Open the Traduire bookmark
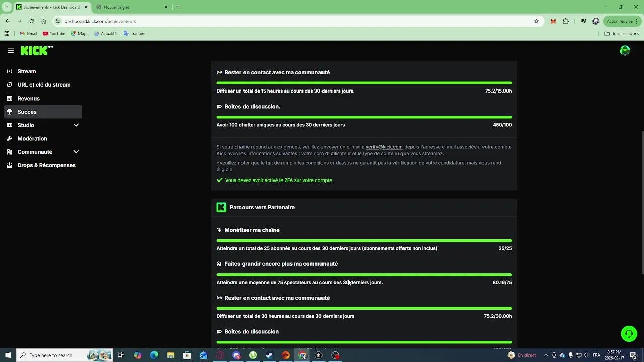This screenshot has width=644, height=362. click(x=134, y=34)
